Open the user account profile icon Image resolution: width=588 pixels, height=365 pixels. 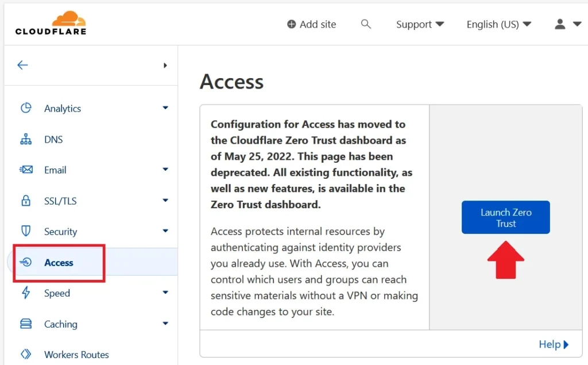click(x=560, y=24)
